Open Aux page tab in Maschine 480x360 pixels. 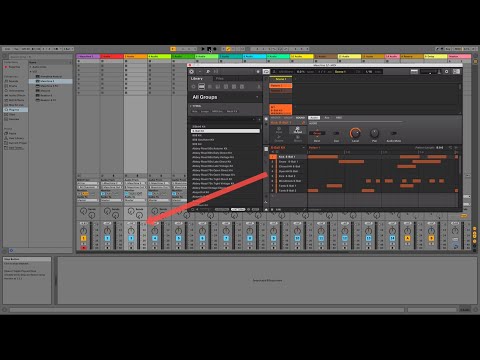click(327, 118)
